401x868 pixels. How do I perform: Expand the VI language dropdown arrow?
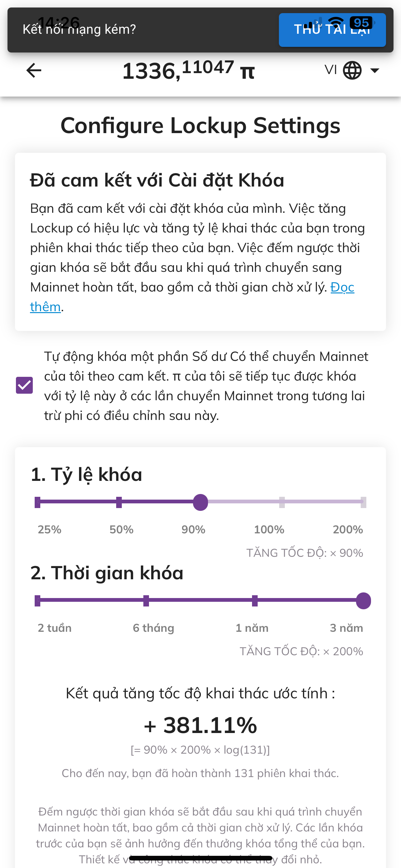[x=374, y=70]
